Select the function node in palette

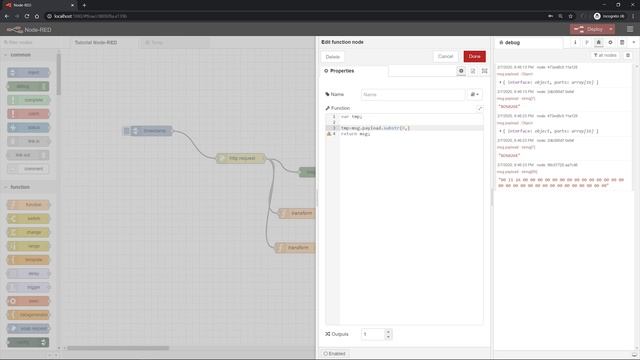click(28, 205)
